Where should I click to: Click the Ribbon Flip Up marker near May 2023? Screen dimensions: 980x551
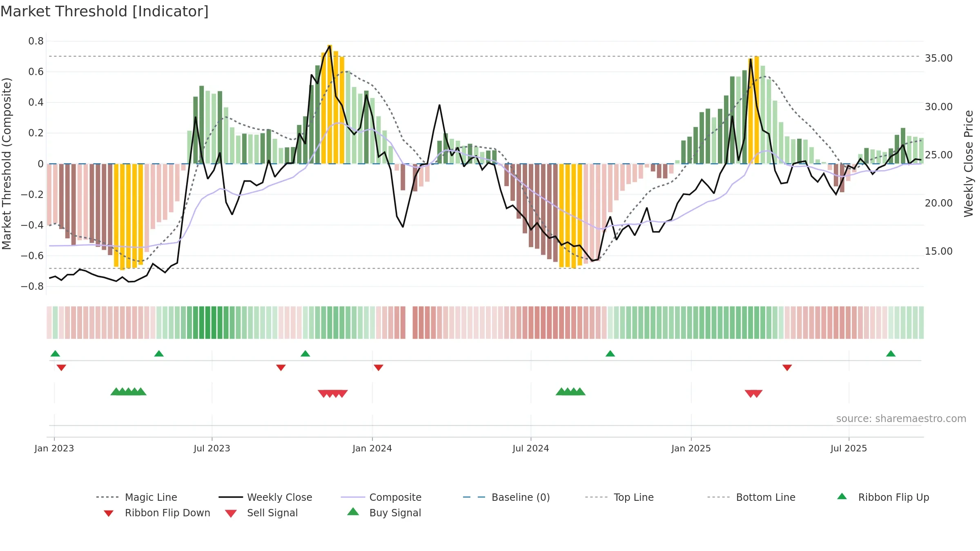click(159, 353)
